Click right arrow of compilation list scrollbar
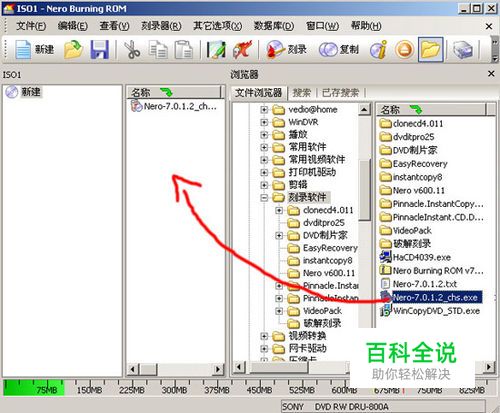The width and height of the screenshot is (500, 413). pos(218,369)
